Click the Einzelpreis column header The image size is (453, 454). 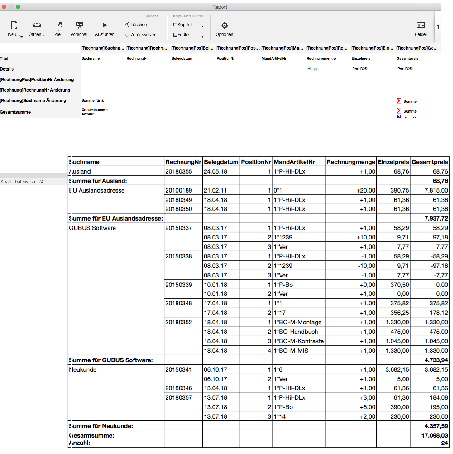pos(393,162)
